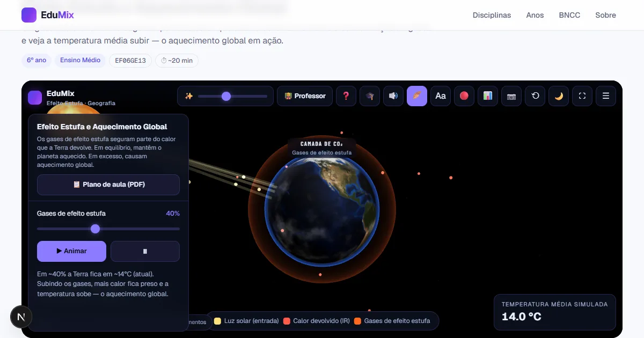Open the bar chart icon
Screen dimensions: 644x338
click(x=488, y=96)
